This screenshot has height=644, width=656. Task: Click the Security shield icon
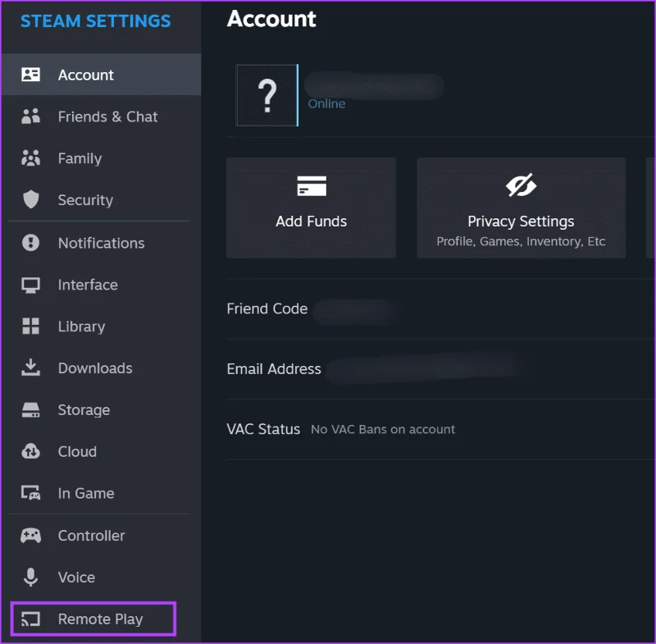click(x=30, y=199)
